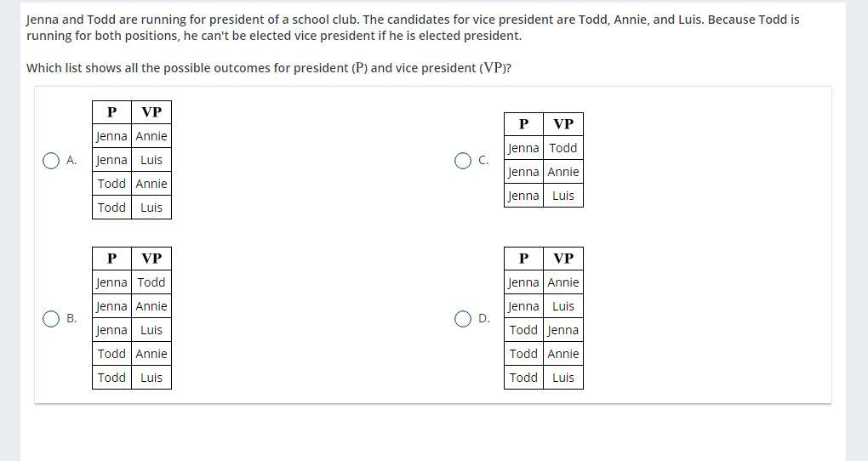Choose radio button for option D
The height and width of the screenshot is (461, 868).
pos(463,319)
